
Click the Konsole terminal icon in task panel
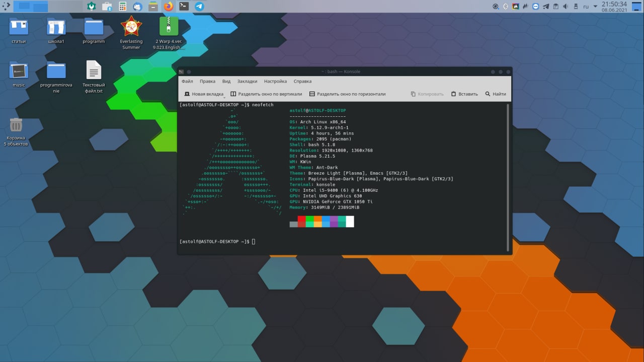click(184, 7)
